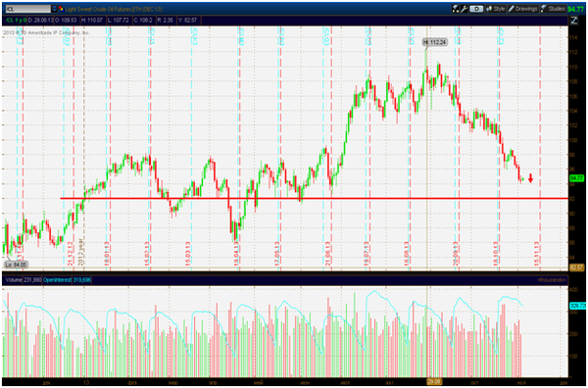Click the 94.77 last price label on axis
The image size is (588, 388).
(577, 178)
